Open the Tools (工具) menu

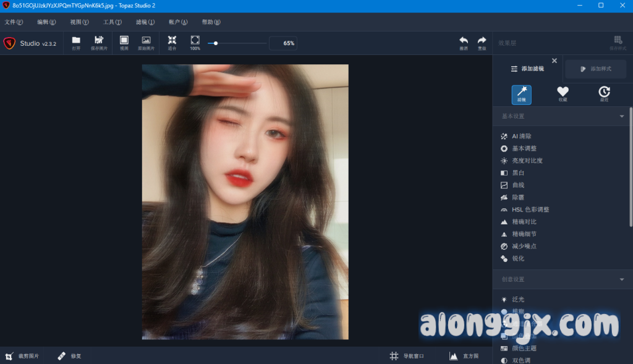(113, 22)
